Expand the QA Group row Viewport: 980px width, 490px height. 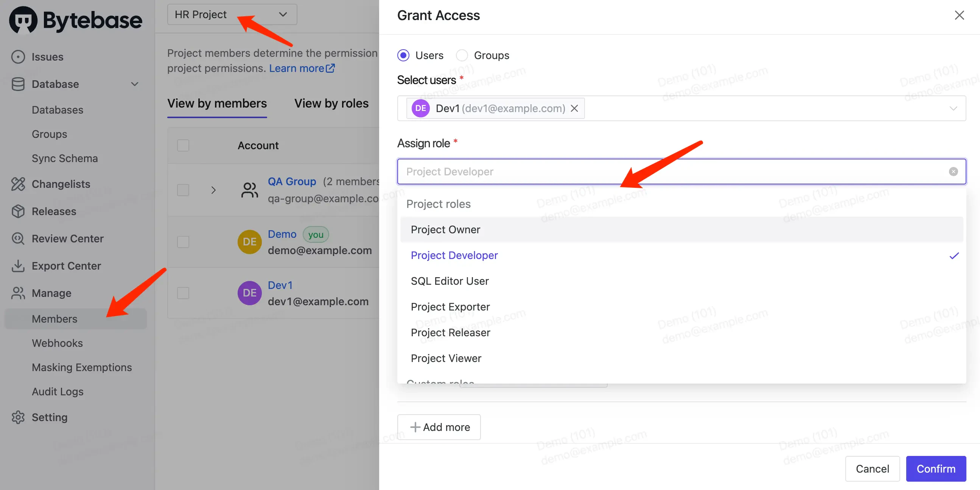click(213, 189)
